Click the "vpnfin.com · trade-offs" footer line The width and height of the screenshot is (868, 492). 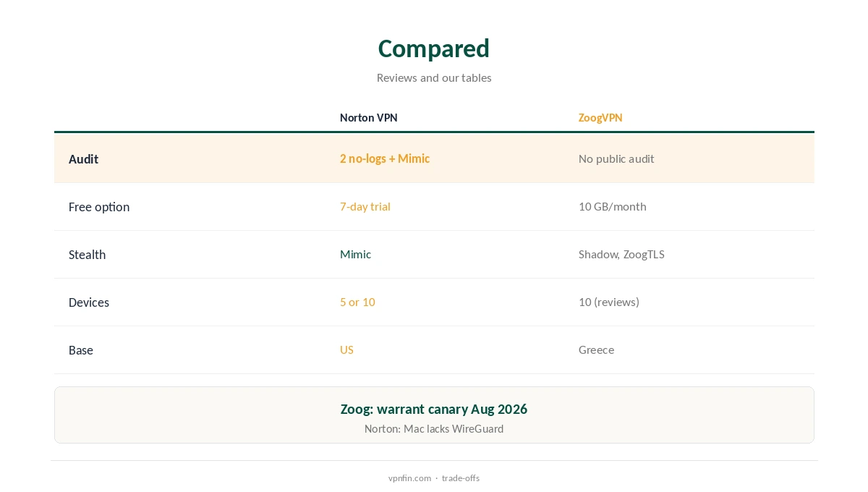434,478
